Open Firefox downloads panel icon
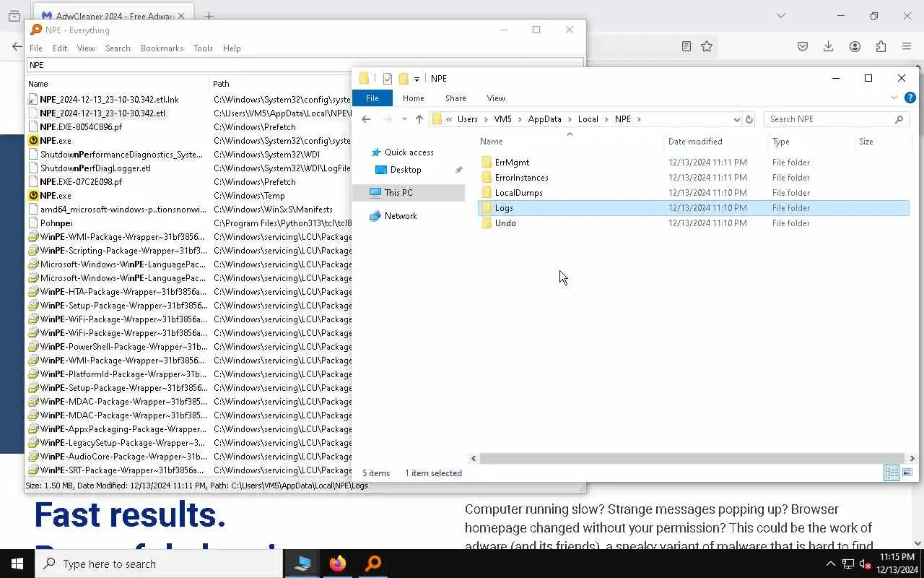Viewport: 924px width, 578px height. [829, 46]
